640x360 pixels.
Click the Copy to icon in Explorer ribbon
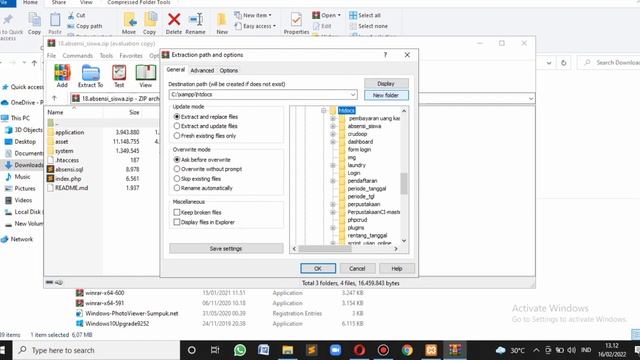coord(150,19)
